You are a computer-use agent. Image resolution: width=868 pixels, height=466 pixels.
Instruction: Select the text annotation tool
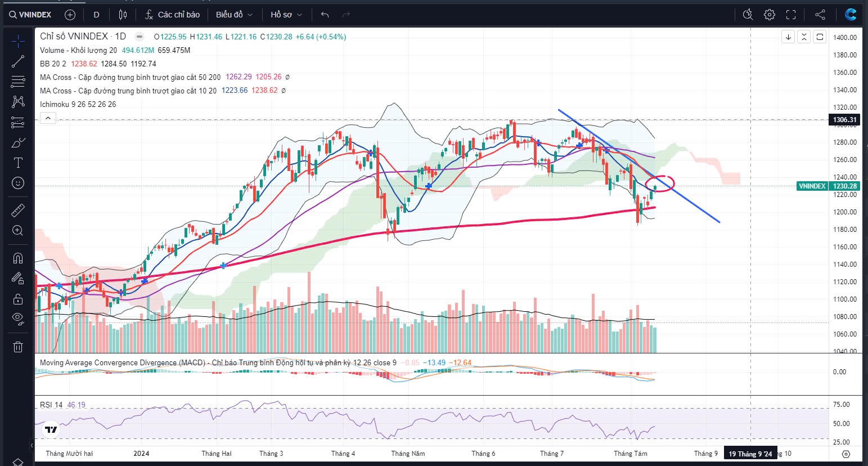(x=18, y=163)
